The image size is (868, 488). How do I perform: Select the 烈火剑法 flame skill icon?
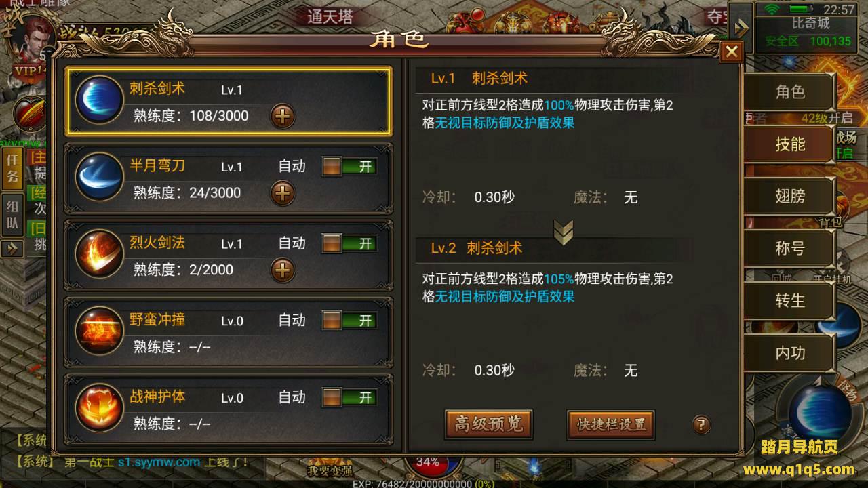pyautogui.click(x=99, y=254)
